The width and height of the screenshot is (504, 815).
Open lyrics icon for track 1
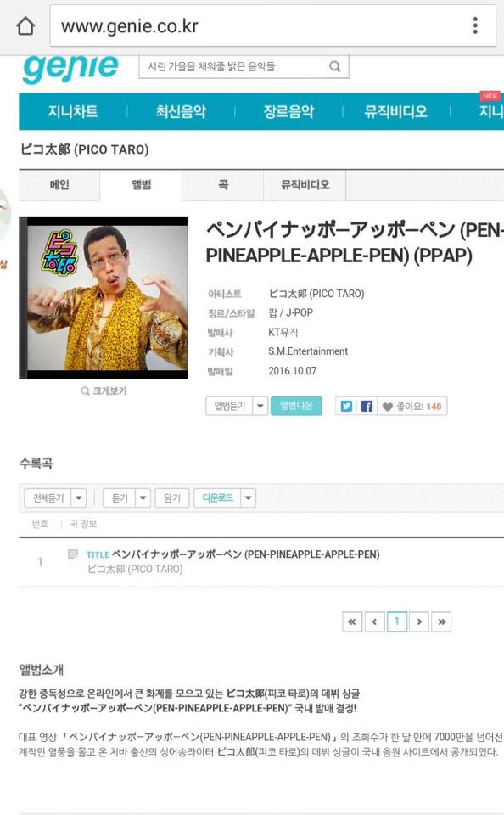tap(73, 554)
